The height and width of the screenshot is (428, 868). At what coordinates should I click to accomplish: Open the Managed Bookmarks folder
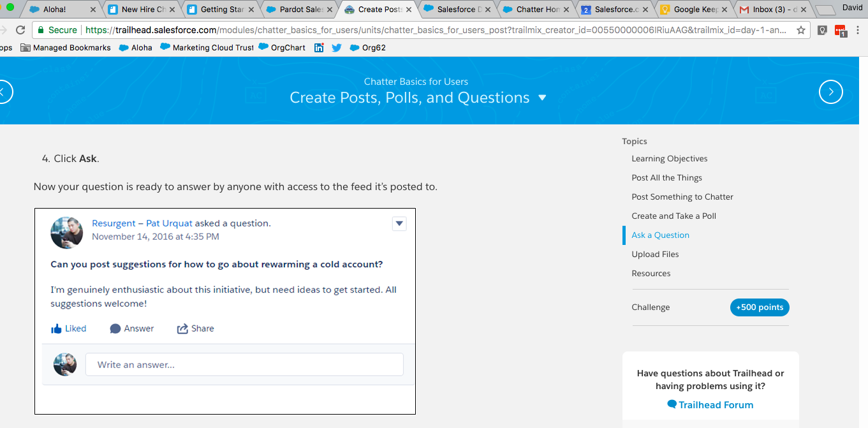point(66,48)
